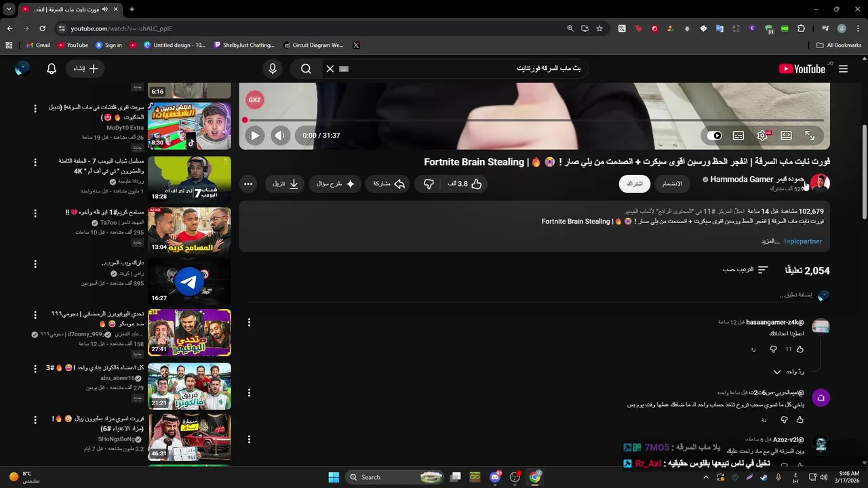The width and height of the screenshot is (868, 488).
Task: Dislike hasaangamer comment
Action: (773, 349)
